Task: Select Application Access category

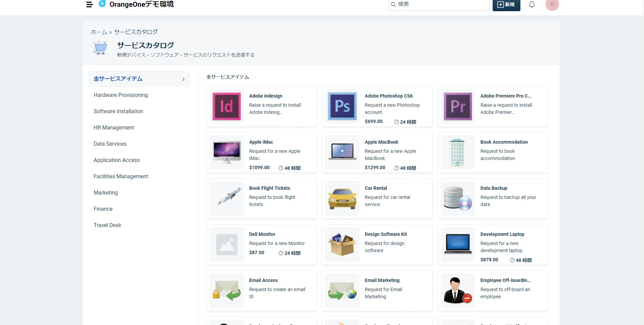Action: pos(117,160)
